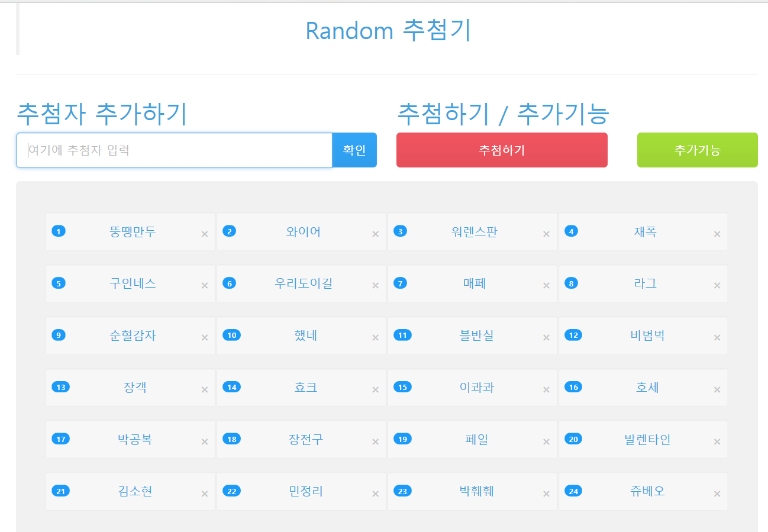
Task: Select the number 5 badge on 구인네스
Action: click(x=59, y=283)
